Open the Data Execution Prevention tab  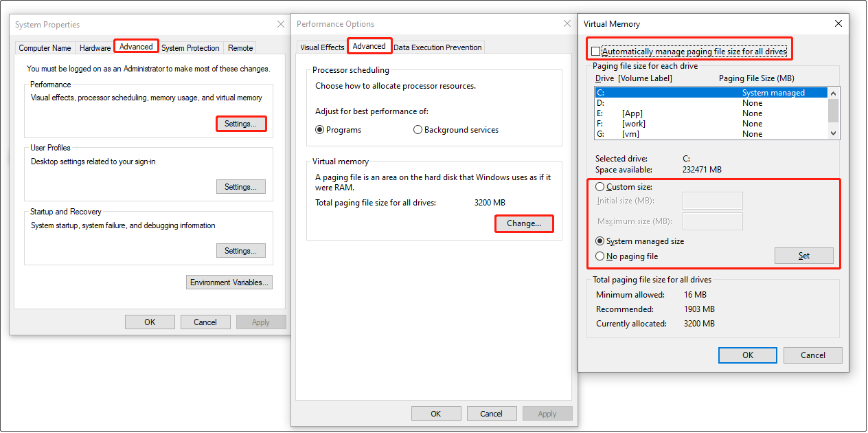[x=437, y=47]
